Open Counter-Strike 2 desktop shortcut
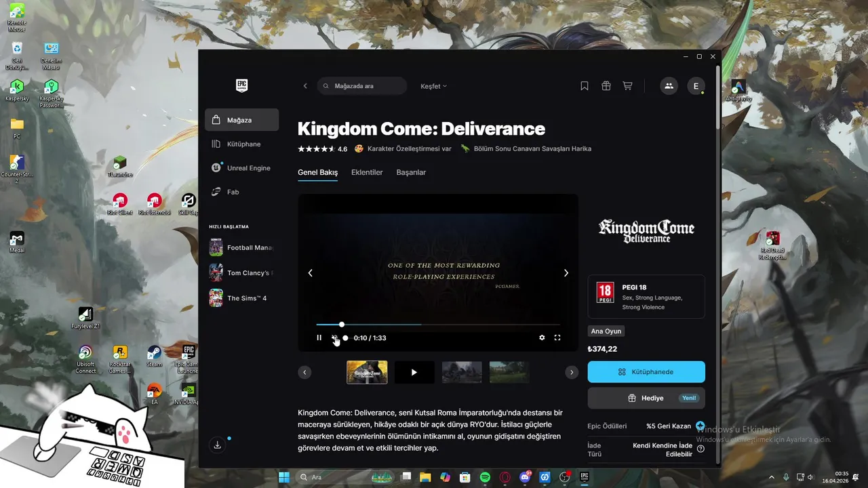The width and height of the screenshot is (868, 488). [17, 169]
